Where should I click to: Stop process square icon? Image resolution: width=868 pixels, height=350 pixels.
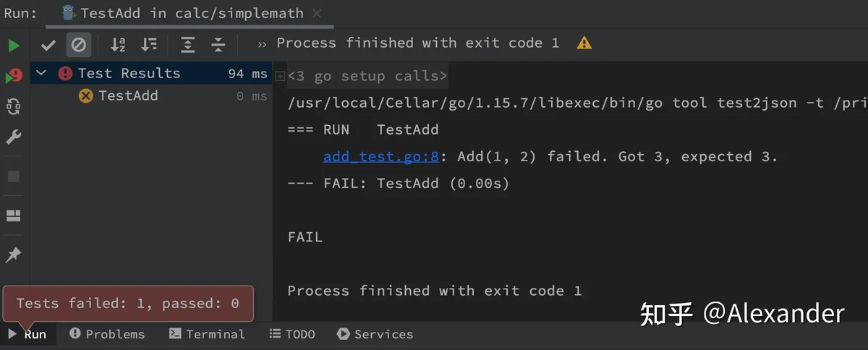(14, 176)
